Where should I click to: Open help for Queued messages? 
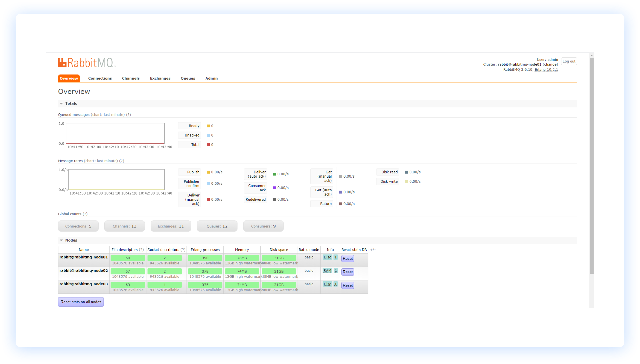pos(129,115)
